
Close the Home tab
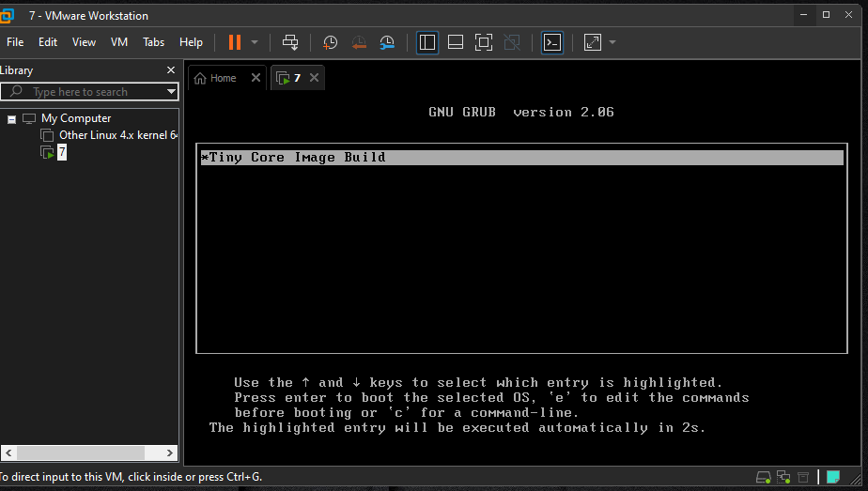(x=256, y=78)
